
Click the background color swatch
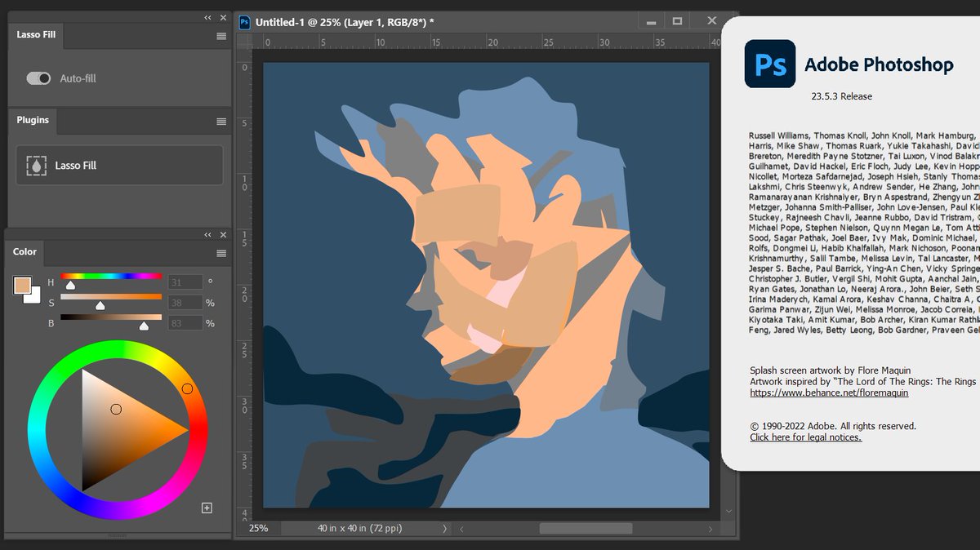click(x=34, y=297)
